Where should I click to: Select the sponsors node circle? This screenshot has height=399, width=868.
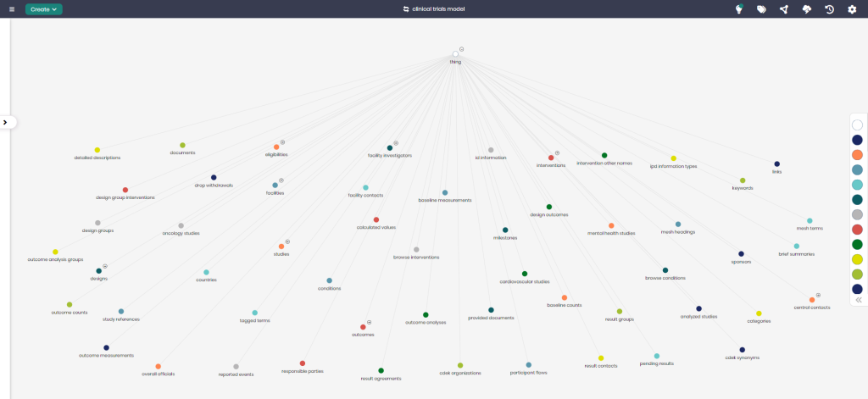[741, 254]
